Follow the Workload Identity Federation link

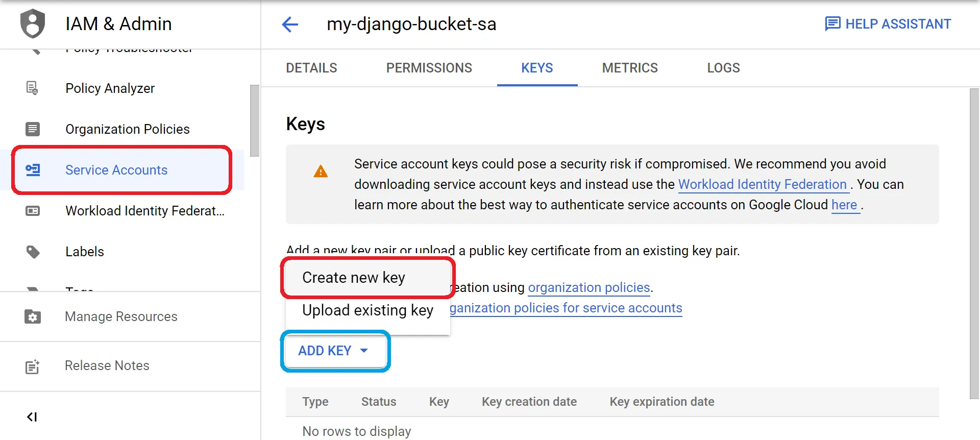(762, 184)
